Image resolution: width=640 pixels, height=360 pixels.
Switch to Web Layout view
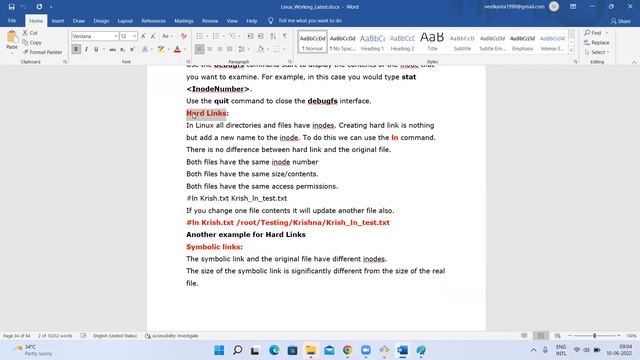pos(558,336)
